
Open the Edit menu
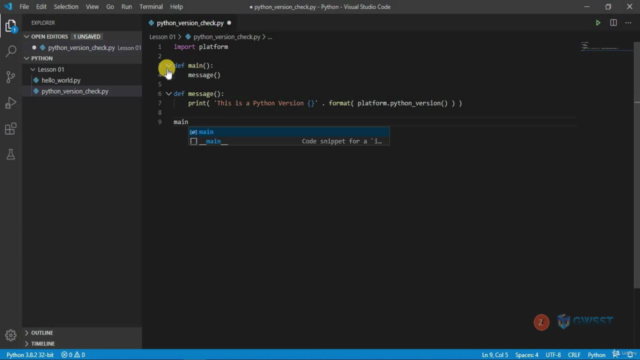(x=41, y=7)
